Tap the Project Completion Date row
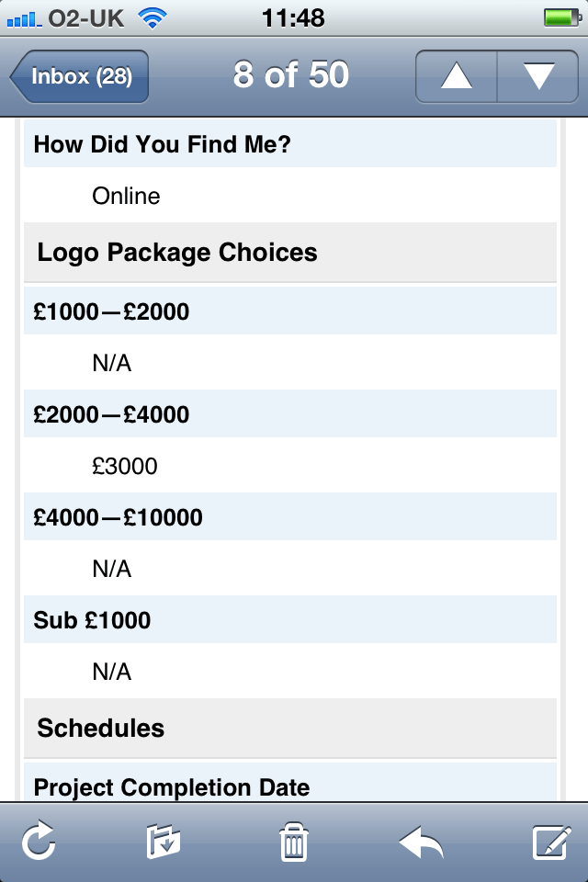The image size is (588, 882). pos(290,783)
